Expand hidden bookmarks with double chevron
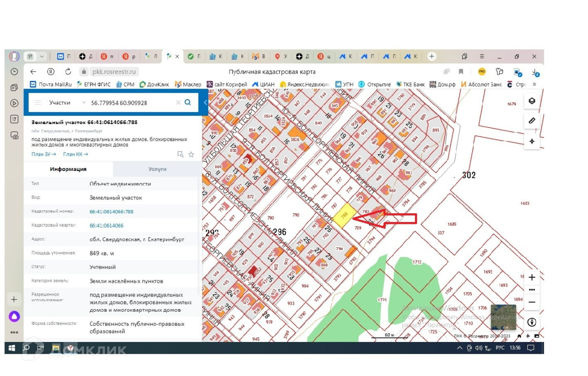Image resolution: width=588 pixels, height=376 pixels. coord(534,84)
